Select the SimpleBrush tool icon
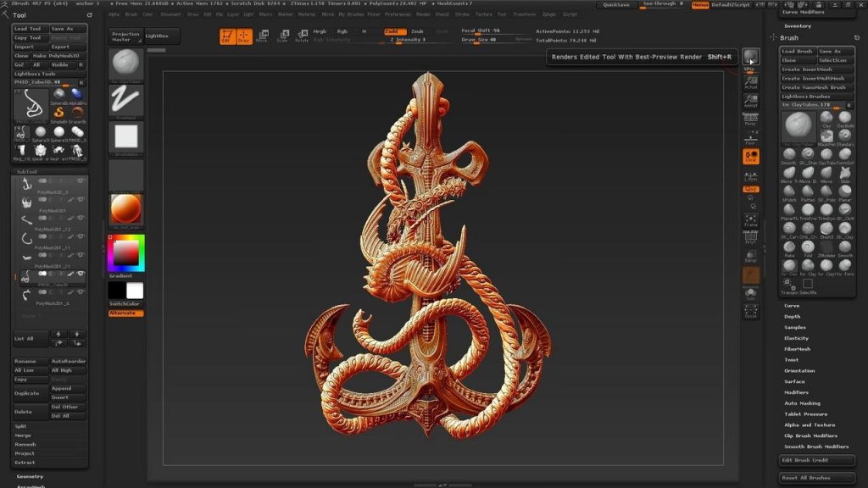The width and height of the screenshot is (868, 488). pos(58,114)
